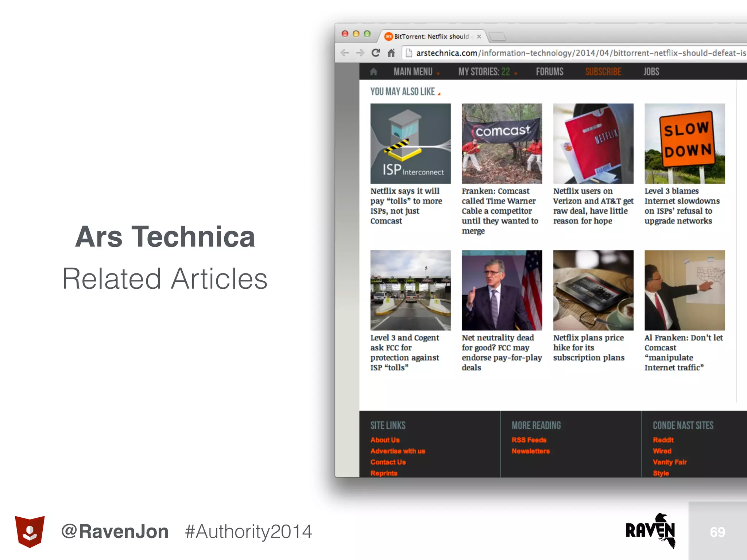The width and height of the screenshot is (747, 560).
Task: Open the Netflix envelope thumbnail
Action: coord(593,144)
